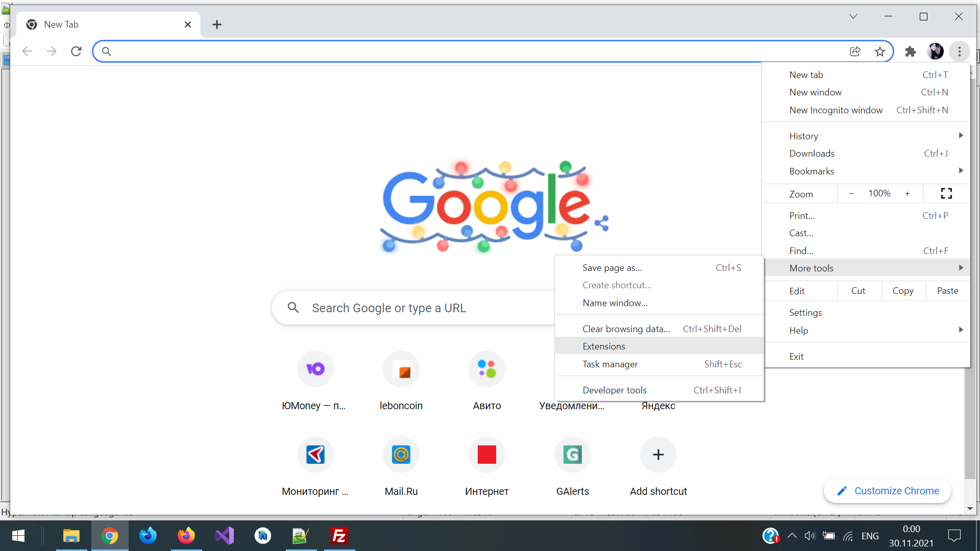Decrease zoom with minus button
This screenshot has width=980, height=551.
(x=851, y=193)
